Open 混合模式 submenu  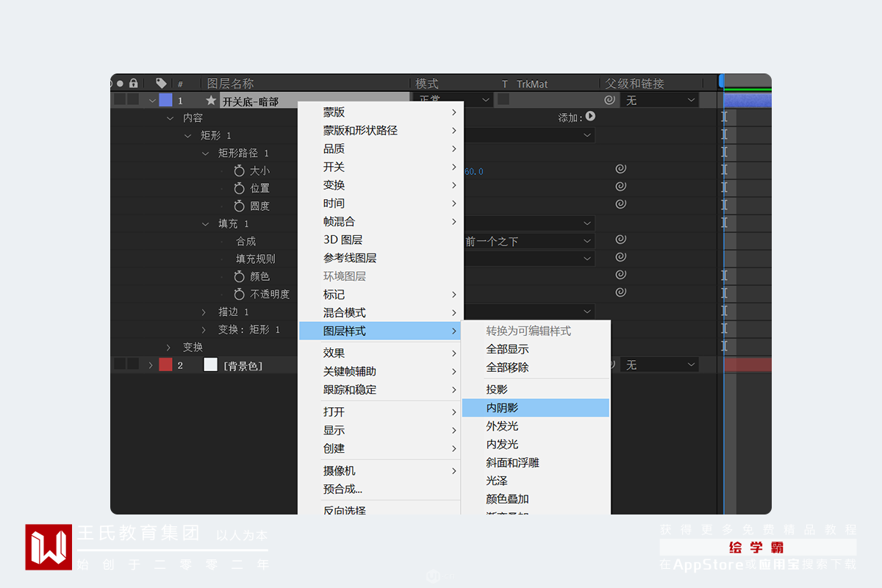(381, 312)
